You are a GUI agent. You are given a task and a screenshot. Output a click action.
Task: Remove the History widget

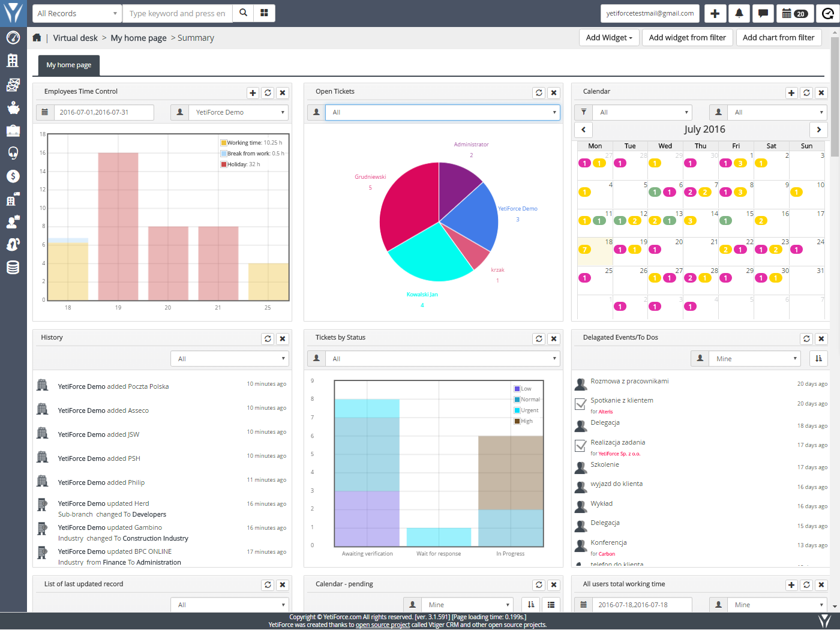pos(283,339)
